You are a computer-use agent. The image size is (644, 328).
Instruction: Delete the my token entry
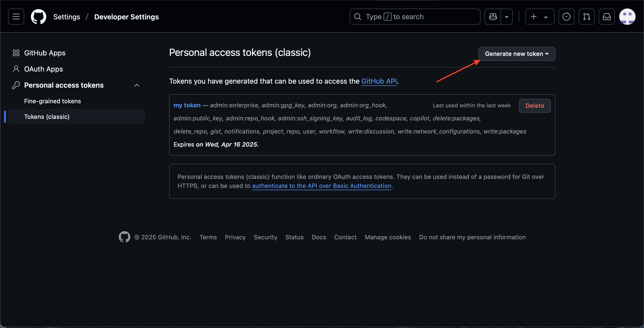tap(535, 106)
